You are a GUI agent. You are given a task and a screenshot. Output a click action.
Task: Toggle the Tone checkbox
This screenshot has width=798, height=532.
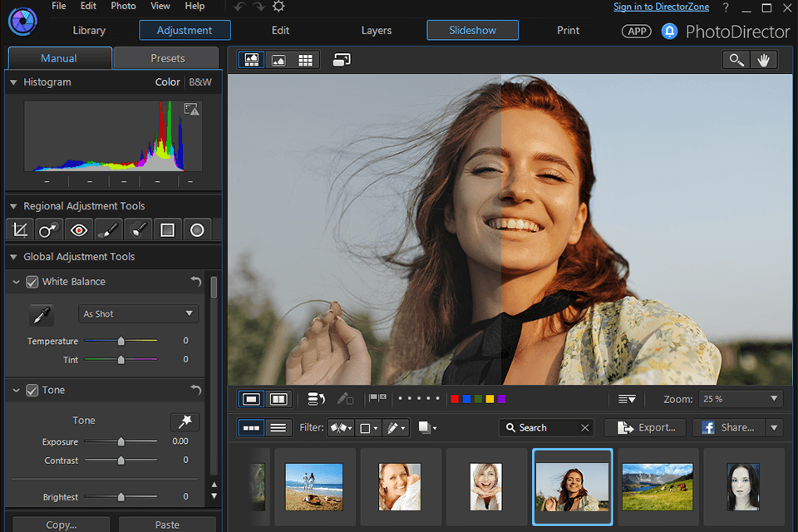(32, 390)
